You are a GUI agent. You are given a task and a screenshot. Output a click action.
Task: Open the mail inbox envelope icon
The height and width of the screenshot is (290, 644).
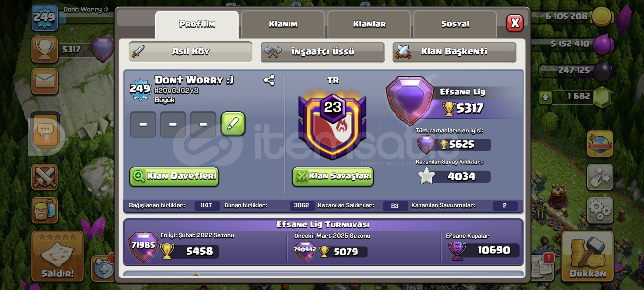click(45, 81)
